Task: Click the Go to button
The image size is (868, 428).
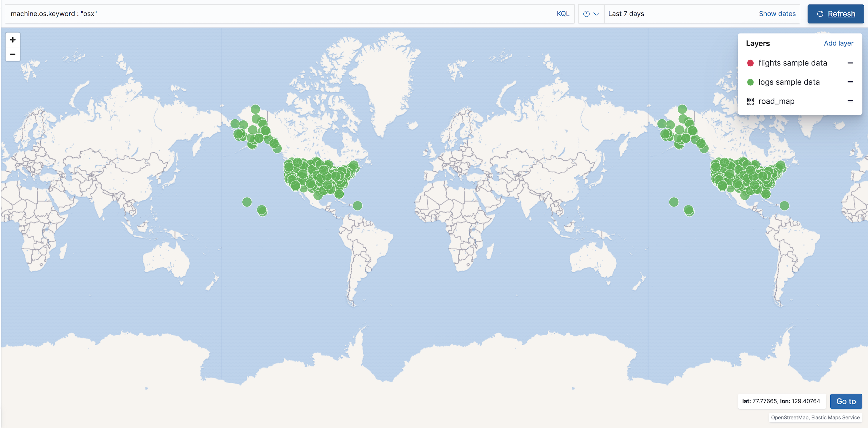Action: click(846, 401)
